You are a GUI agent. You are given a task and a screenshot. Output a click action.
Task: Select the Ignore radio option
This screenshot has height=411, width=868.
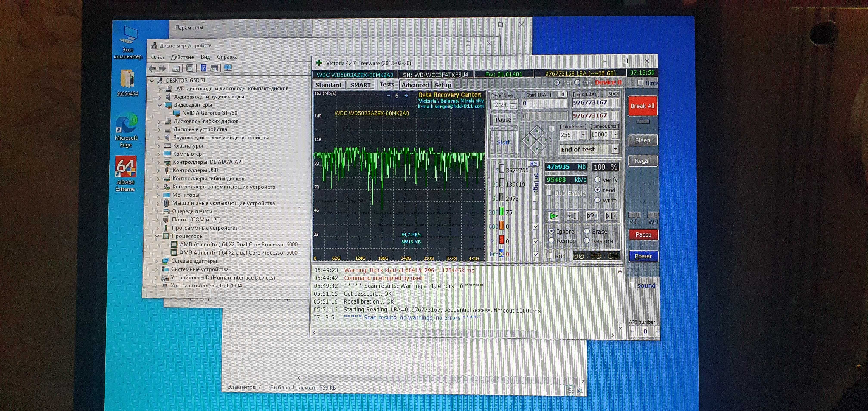[x=551, y=231]
